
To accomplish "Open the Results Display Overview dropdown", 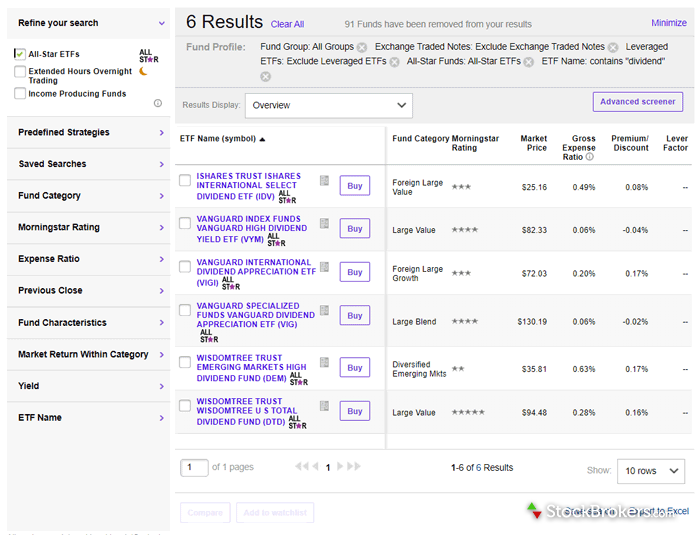I will pyautogui.click(x=328, y=105).
